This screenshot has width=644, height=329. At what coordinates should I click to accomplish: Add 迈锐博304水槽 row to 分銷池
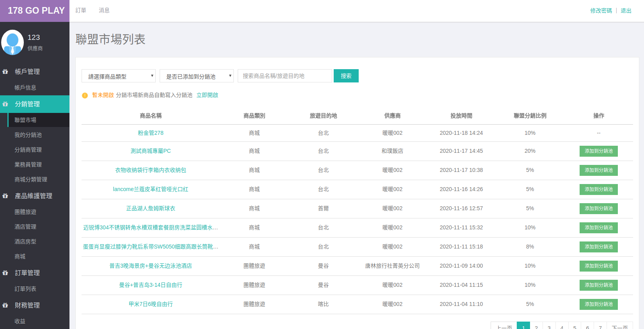[x=599, y=228]
